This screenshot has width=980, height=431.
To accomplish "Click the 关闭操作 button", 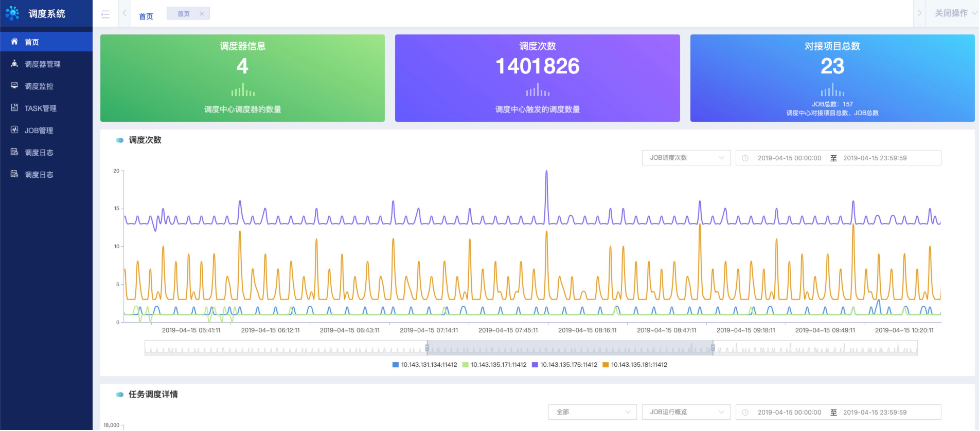I will pyautogui.click(x=951, y=14).
